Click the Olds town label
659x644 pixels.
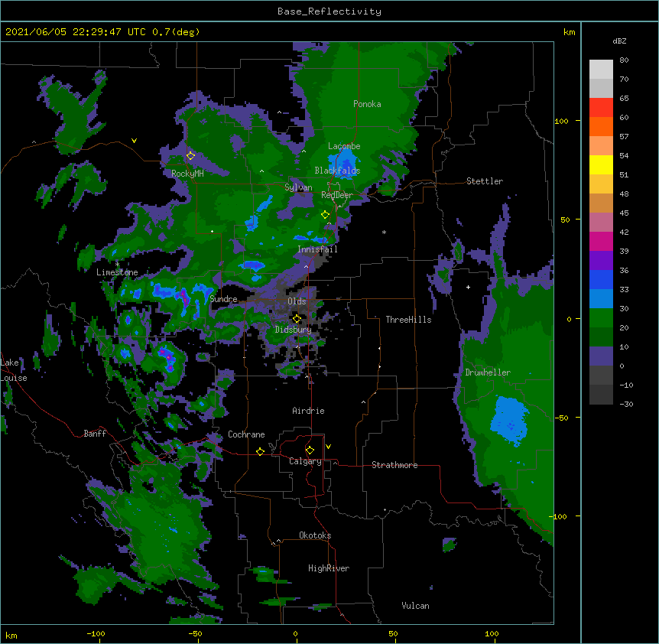coord(297,301)
